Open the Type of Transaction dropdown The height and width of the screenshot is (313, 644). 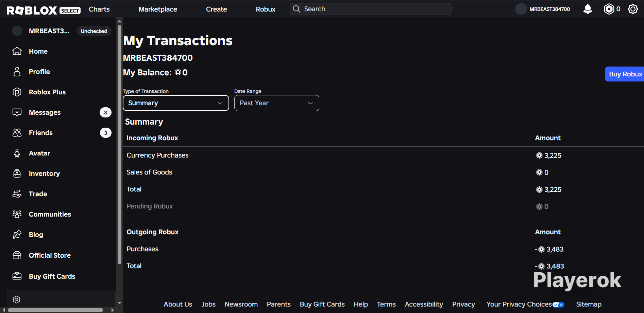tap(176, 103)
